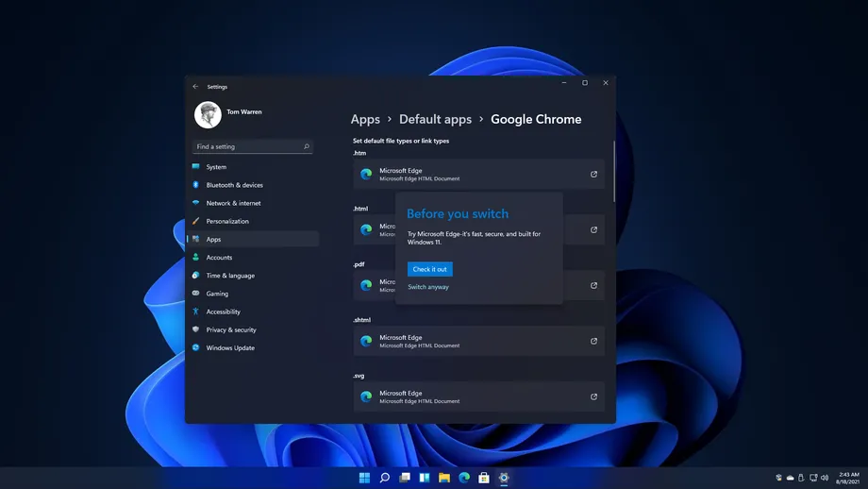Image resolution: width=868 pixels, height=489 pixels.
Task: Click the Check it out button
Action: pos(429,269)
